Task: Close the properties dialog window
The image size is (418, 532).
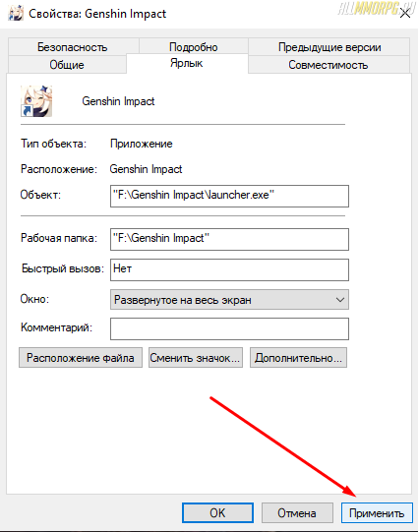Action: click(x=405, y=14)
